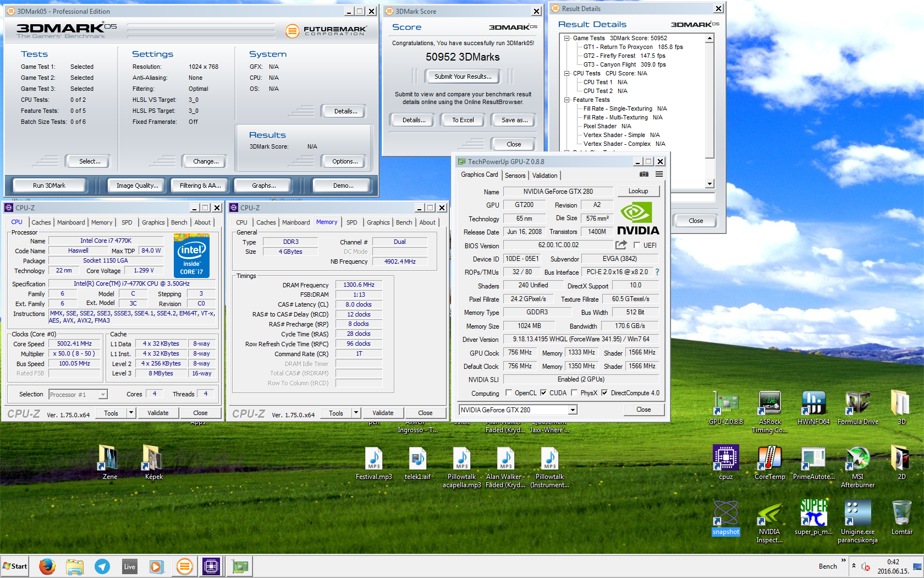This screenshot has height=578, width=924.
Task: Select the GT2 - Firefly Forest result row
Action: [x=624, y=56]
